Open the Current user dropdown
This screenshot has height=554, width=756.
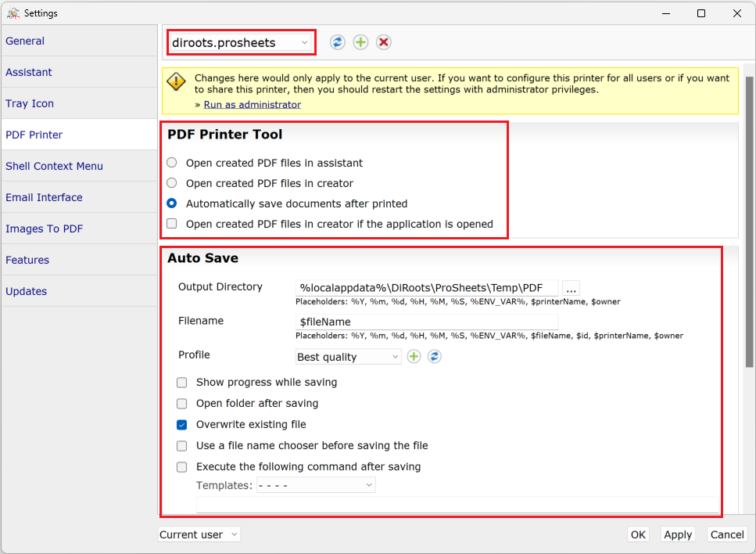pos(199,534)
